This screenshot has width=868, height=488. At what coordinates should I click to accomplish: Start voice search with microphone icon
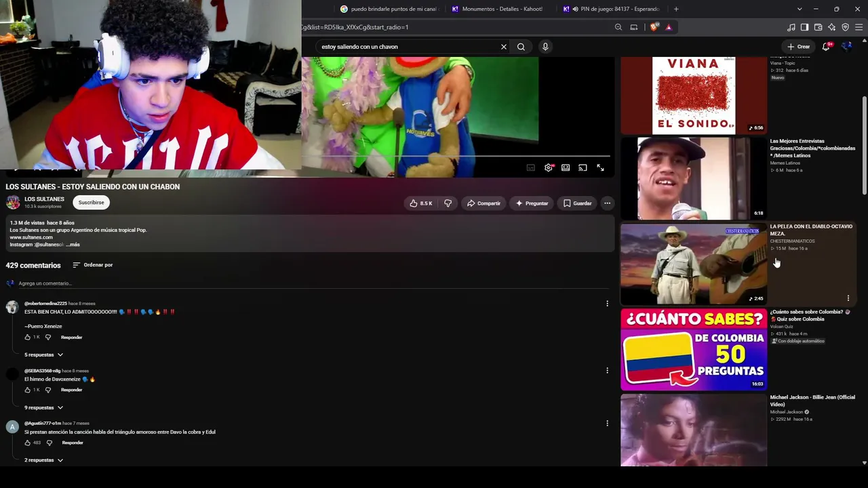[x=545, y=47]
